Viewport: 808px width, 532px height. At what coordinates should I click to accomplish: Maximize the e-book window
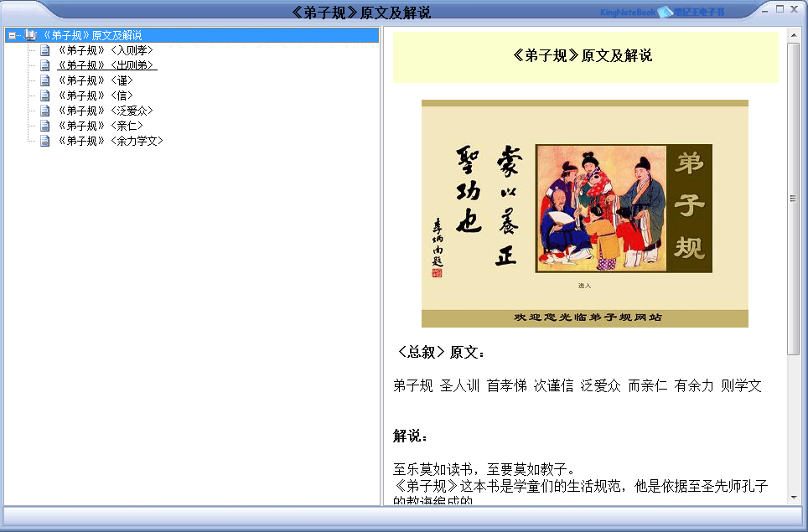pyautogui.click(x=780, y=9)
